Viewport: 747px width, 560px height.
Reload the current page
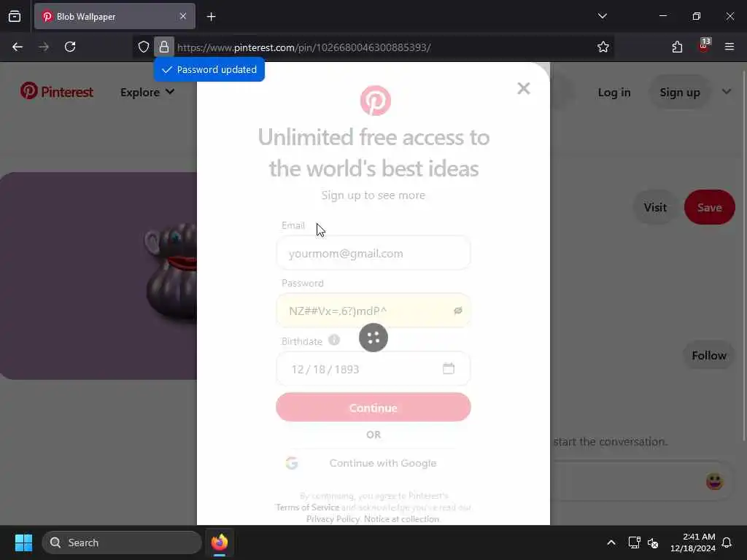click(70, 47)
